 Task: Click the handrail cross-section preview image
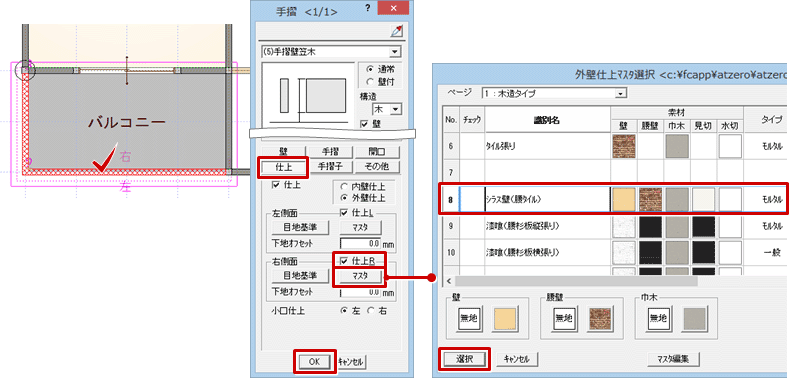coord(308,96)
